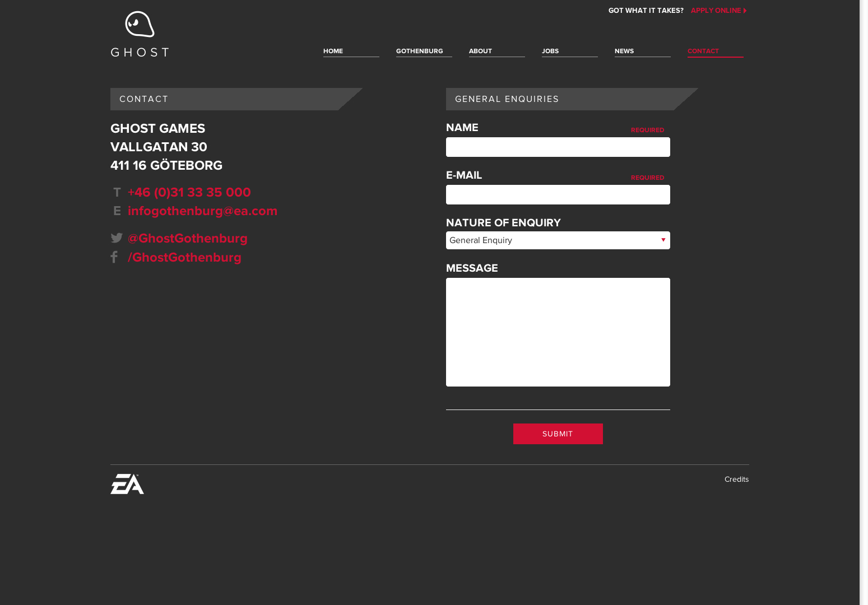The image size is (868, 605).
Task: Click the 'Ghost Games' address heading
Action: 157,128
